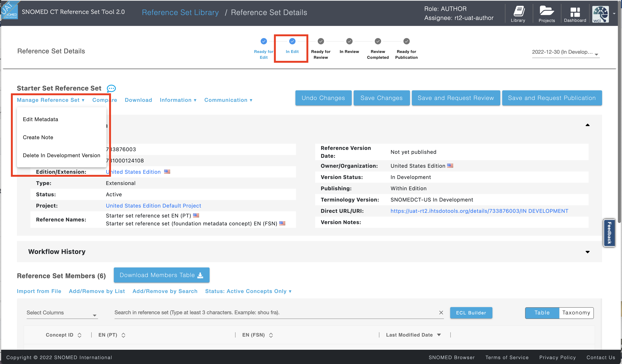
Task: Expand the Workflow History section
Action: pos(587,252)
